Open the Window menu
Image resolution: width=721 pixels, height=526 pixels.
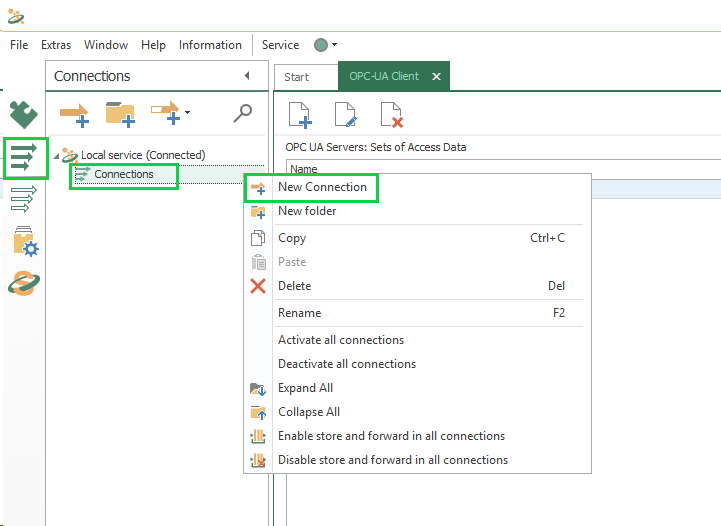[x=106, y=45]
